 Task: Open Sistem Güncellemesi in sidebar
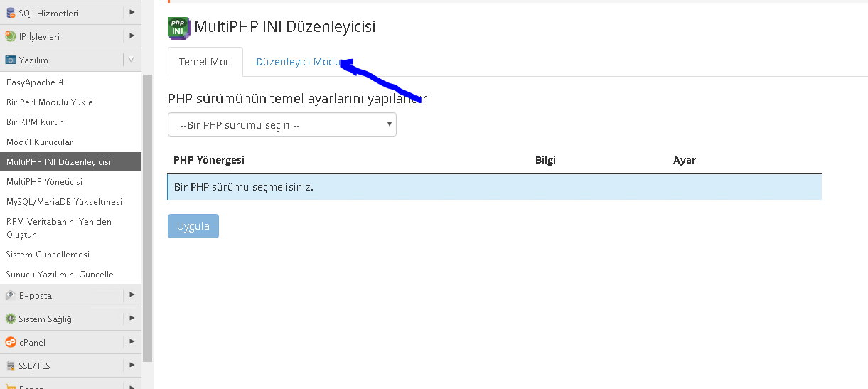tap(48, 255)
